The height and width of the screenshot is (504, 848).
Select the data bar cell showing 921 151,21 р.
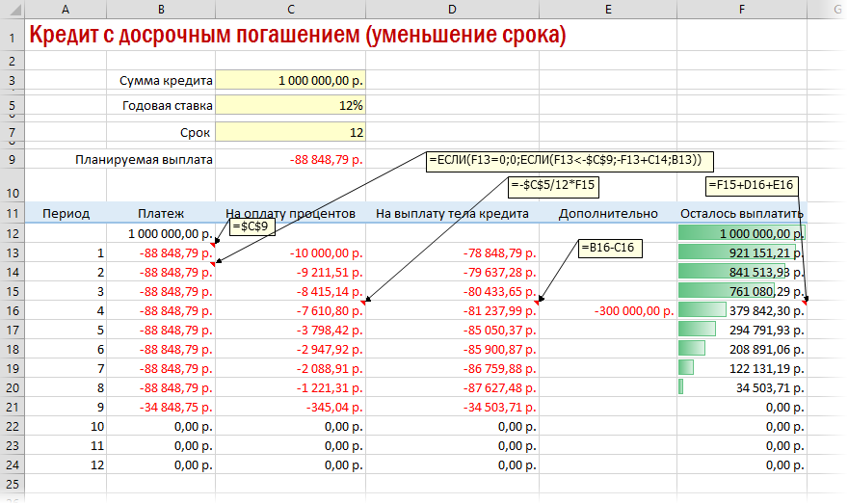point(742,252)
